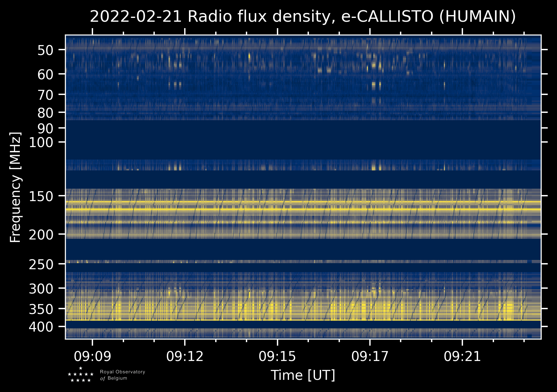557x392 pixels.
Task: Click the bright burst at 09:17 near 65 MHz
Action: (x=373, y=85)
